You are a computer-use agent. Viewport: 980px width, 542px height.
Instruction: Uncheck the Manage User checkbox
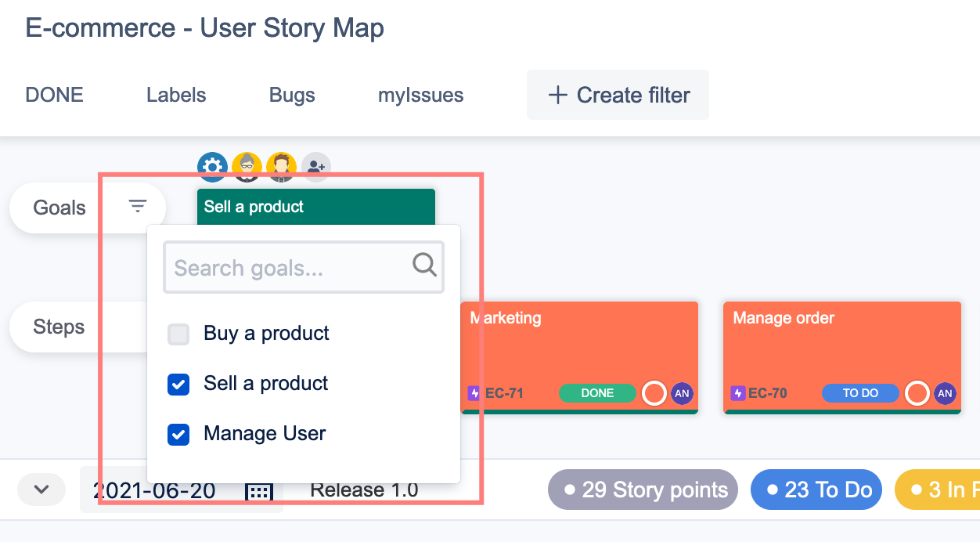pos(178,435)
